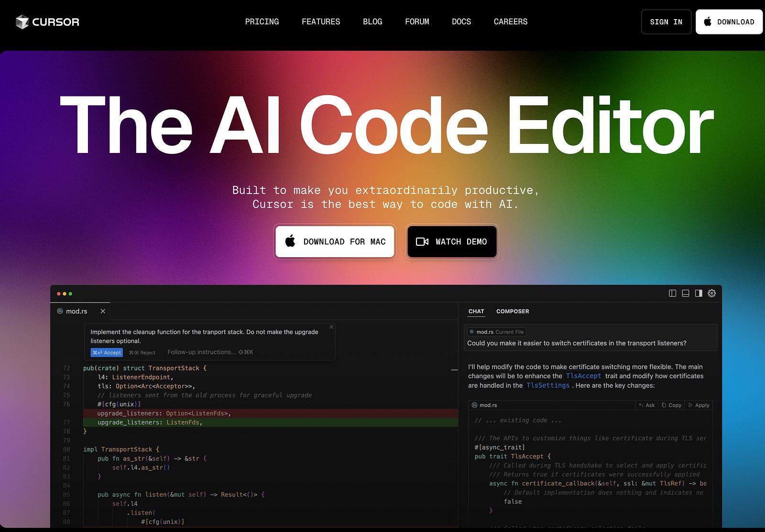Toggle the left sidebar layout icon
The image size is (765, 532).
672,293
